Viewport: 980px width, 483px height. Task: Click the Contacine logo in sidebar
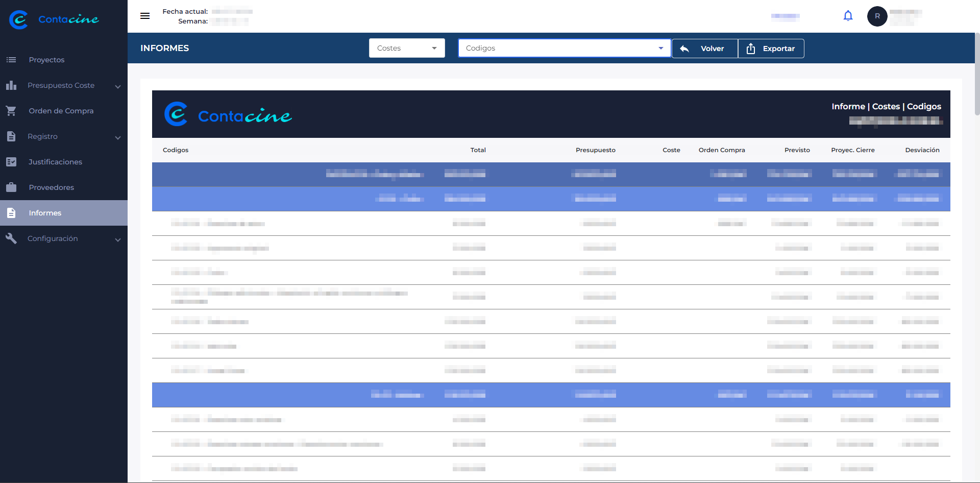pyautogui.click(x=54, y=19)
